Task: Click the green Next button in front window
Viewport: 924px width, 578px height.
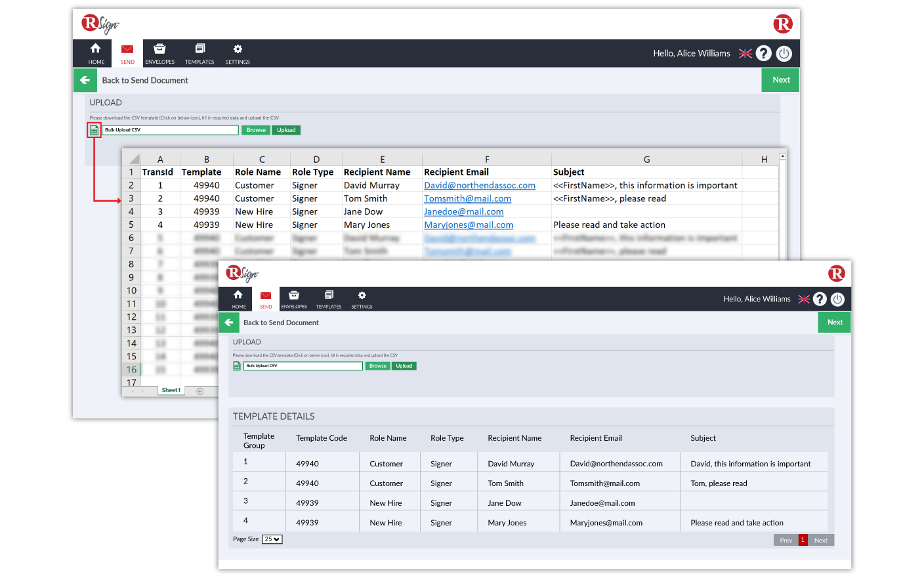Action: (834, 322)
